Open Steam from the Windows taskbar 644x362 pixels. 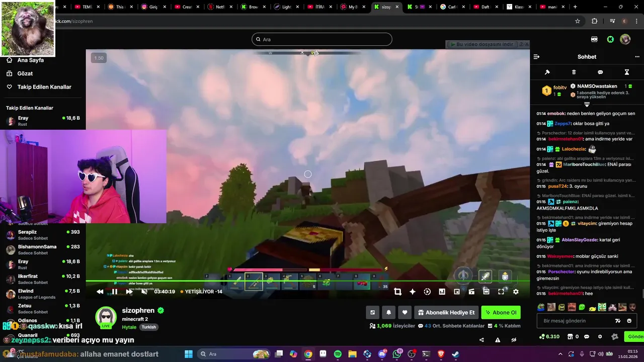point(455,354)
